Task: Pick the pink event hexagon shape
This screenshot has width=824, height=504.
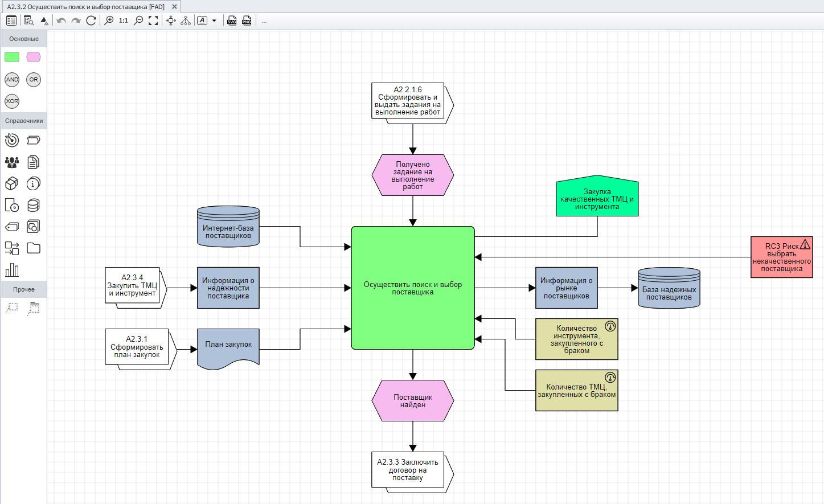Action: click(34, 57)
